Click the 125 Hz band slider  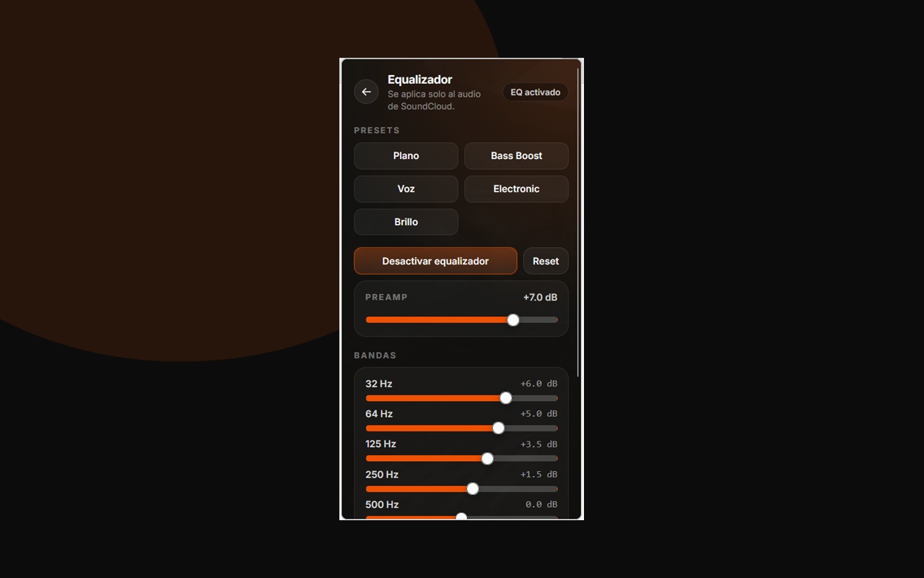coord(461,459)
